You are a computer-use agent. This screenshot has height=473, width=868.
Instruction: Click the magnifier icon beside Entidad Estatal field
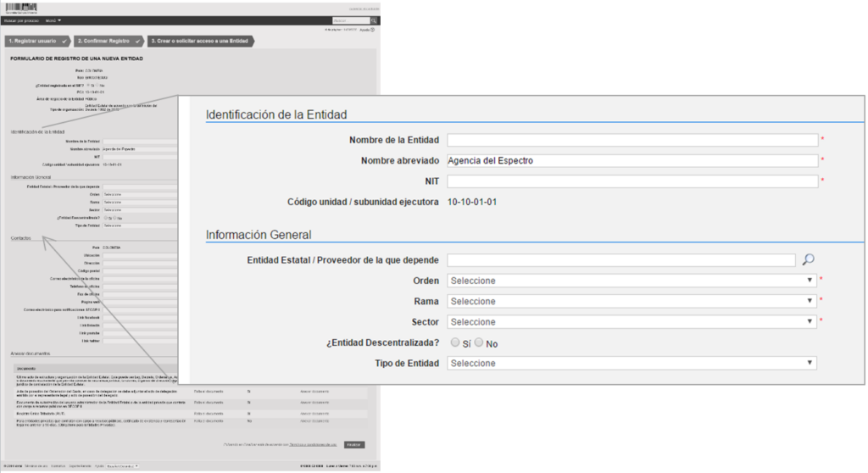[808, 259]
